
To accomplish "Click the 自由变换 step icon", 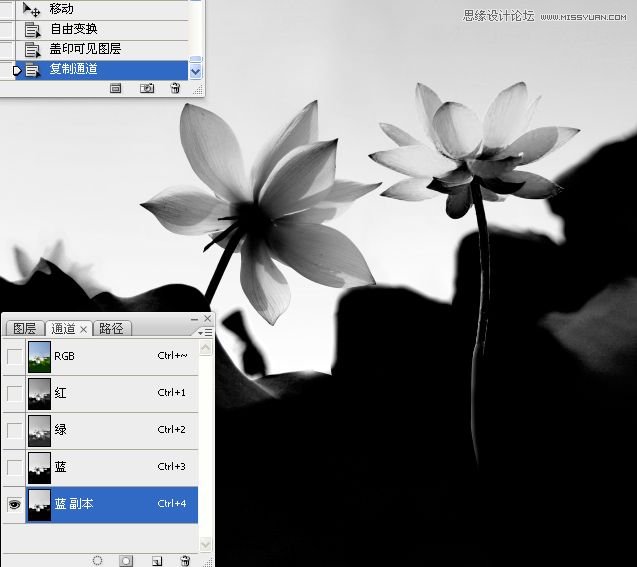I will 32,30.
